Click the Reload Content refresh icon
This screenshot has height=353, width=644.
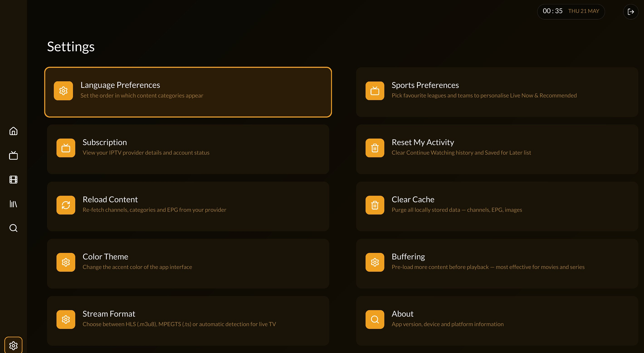(66, 205)
